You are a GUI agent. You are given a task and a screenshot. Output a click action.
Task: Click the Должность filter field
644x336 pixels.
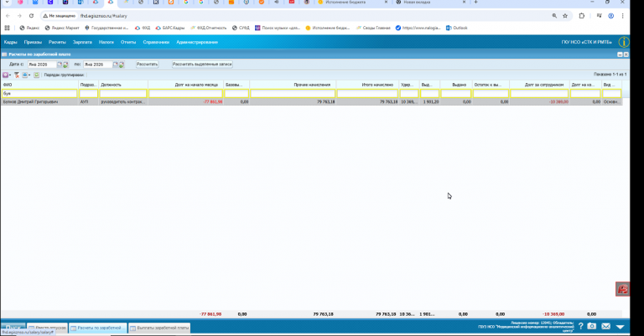click(123, 94)
